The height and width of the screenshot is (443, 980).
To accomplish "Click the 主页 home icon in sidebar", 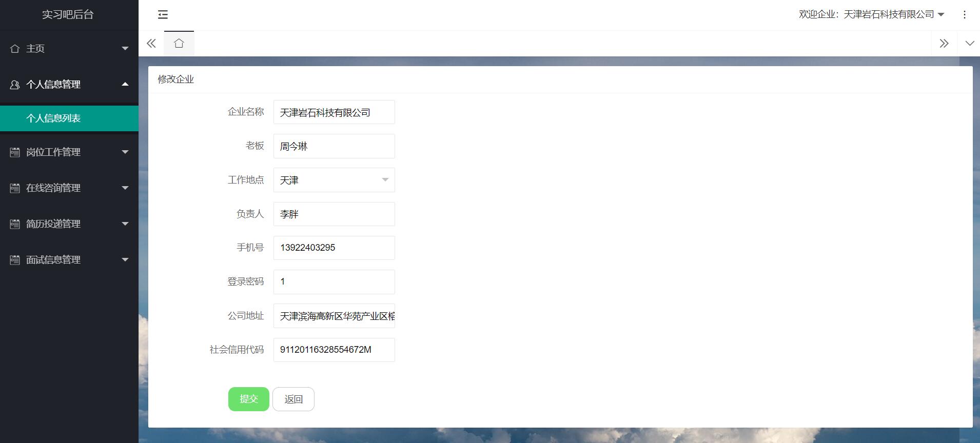I will [15, 49].
